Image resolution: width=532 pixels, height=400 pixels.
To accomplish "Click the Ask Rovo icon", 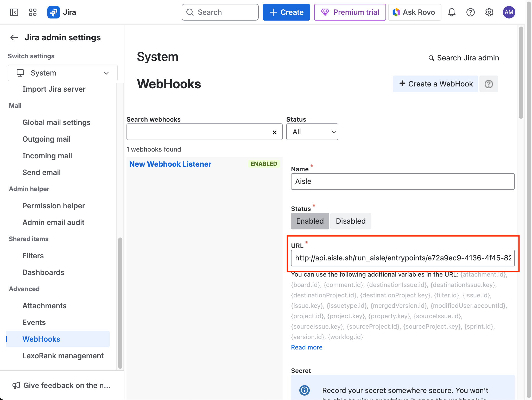I will click(396, 12).
